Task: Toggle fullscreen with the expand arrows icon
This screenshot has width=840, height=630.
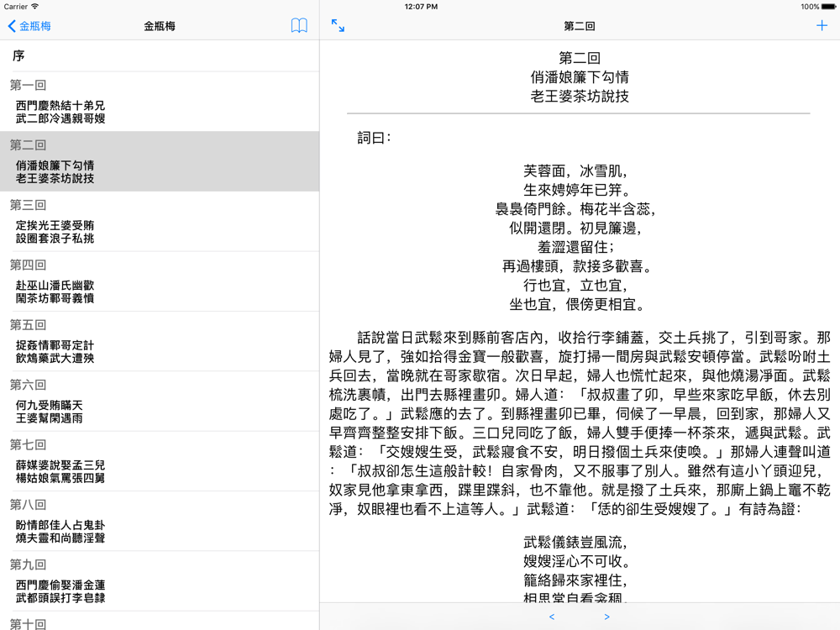Action: click(x=338, y=26)
